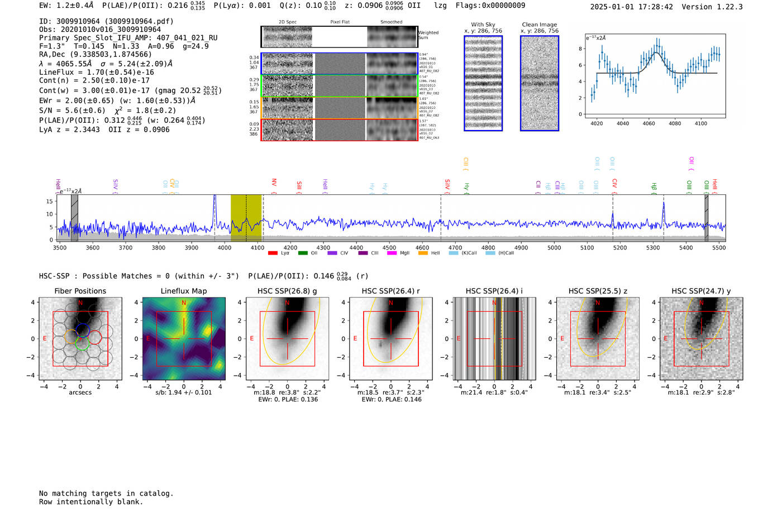Click the 'Obs: 20201010v016_3009910964' line
The width and height of the screenshot is (782, 532).
(100, 30)
